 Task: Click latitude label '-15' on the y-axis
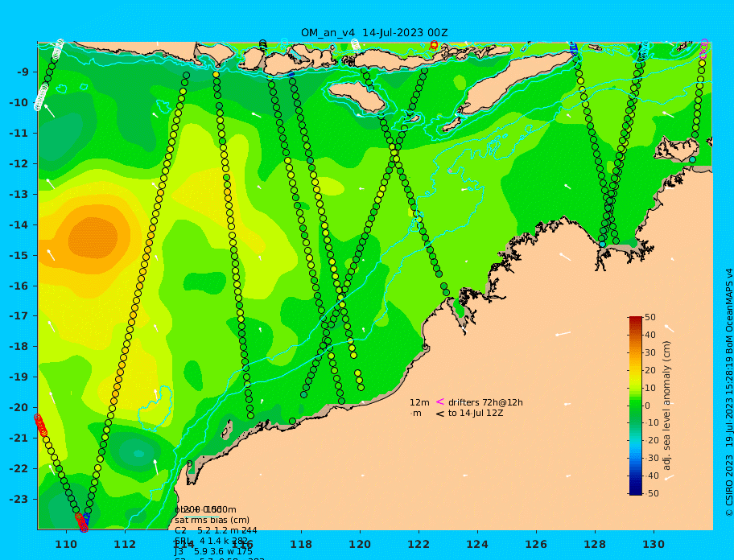[x=19, y=255]
